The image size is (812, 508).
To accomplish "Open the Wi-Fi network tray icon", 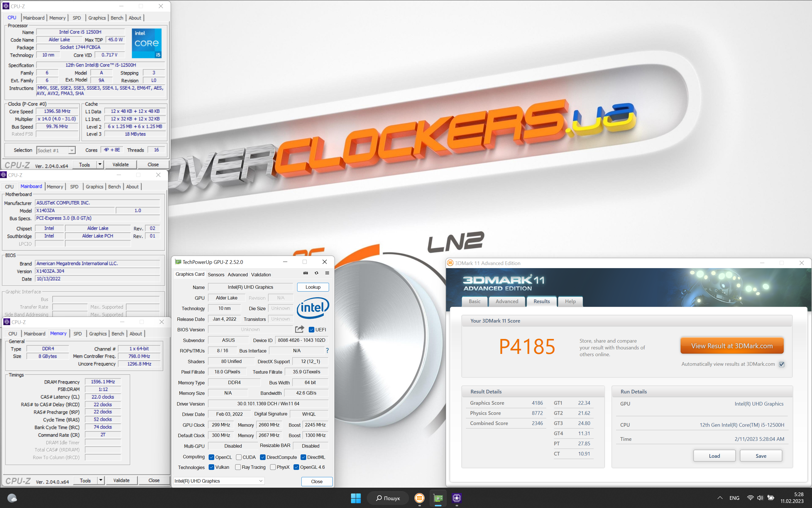I will [x=750, y=498].
